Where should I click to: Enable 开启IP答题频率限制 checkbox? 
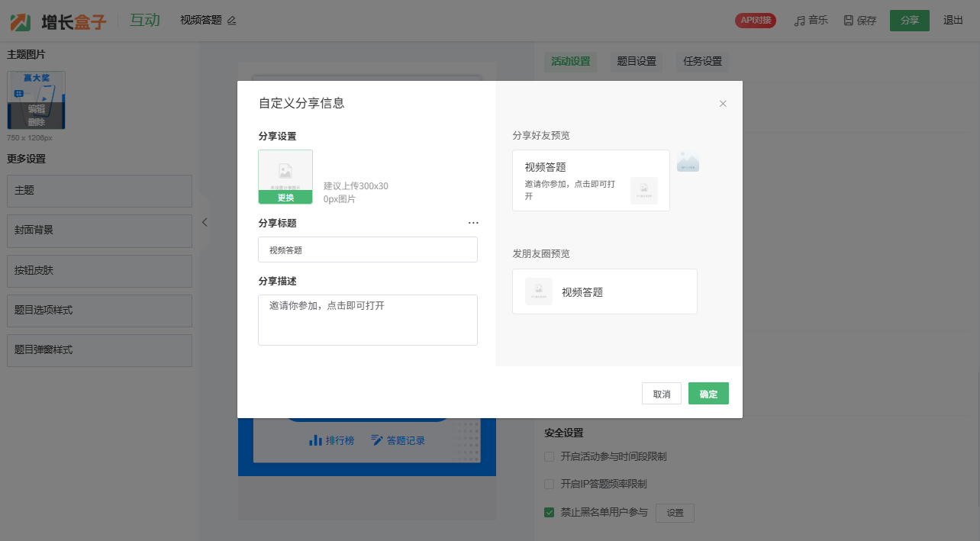[549, 485]
